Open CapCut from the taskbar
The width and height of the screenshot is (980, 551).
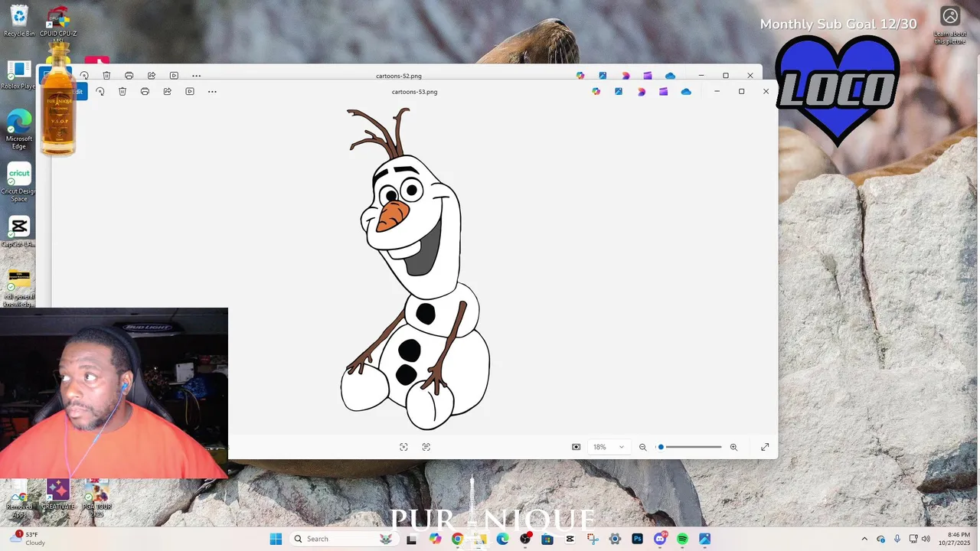click(570, 539)
